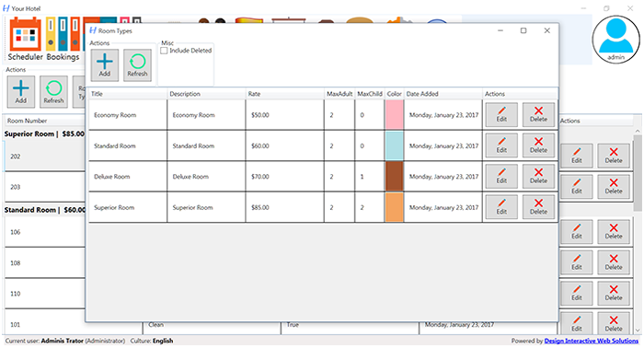Select the $70.00 rate cell
The height and width of the screenshot is (348, 644).
[285, 176]
